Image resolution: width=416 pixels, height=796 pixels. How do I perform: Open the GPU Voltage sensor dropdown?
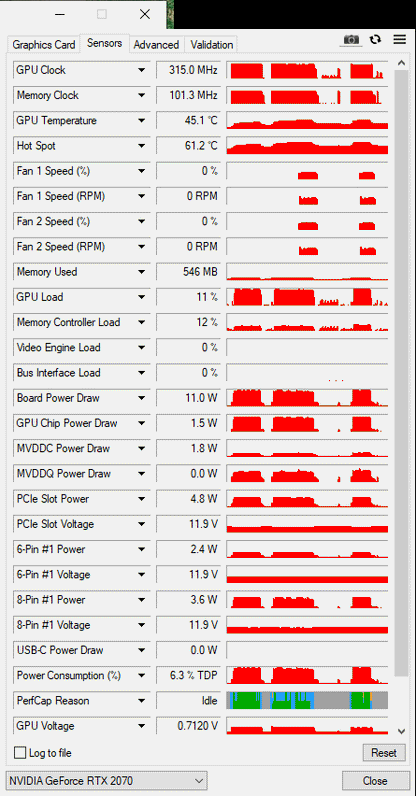point(141,726)
